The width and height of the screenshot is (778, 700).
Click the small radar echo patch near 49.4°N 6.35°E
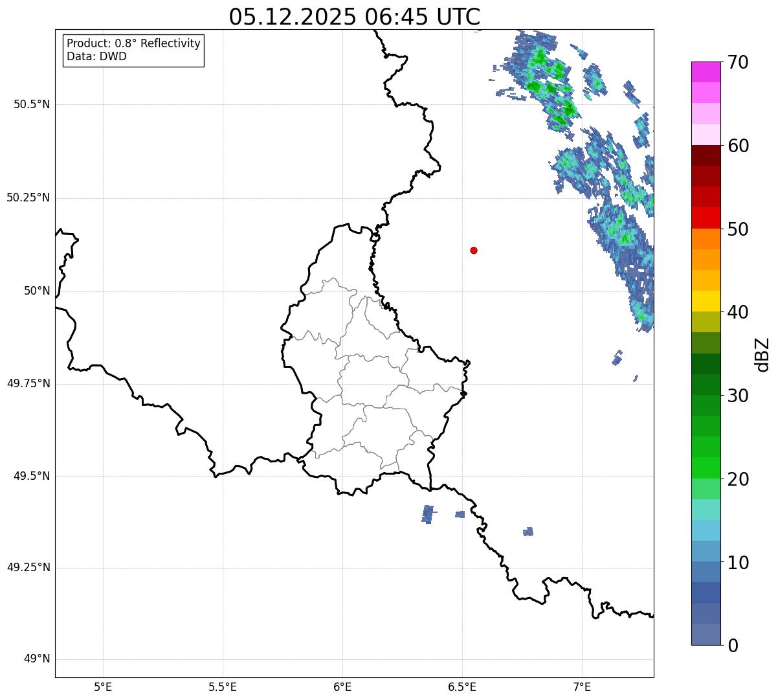click(427, 514)
